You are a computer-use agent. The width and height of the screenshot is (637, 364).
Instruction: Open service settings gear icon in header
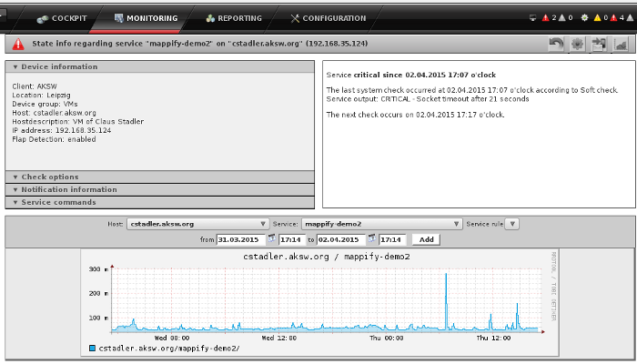[x=577, y=44]
